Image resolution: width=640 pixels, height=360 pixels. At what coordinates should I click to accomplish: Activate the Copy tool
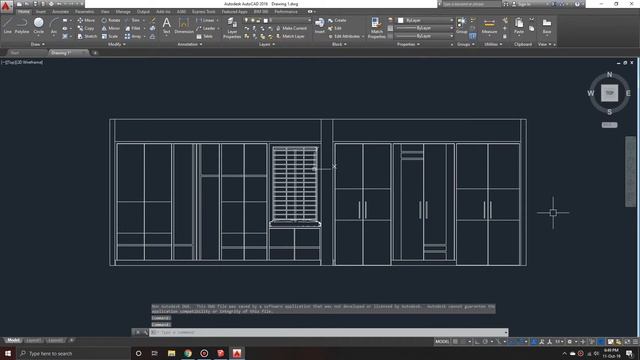[x=86, y=28]
